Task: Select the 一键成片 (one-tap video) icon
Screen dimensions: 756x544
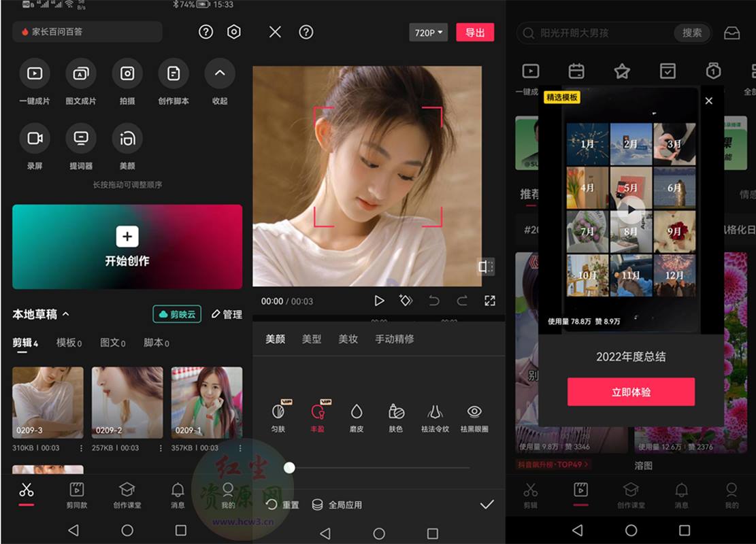Action: coord(35,75)
